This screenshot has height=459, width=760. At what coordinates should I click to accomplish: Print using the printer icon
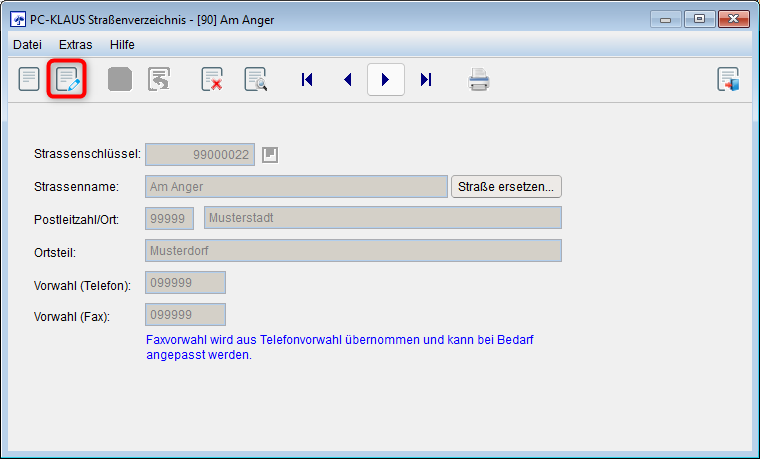pos(479,79)
